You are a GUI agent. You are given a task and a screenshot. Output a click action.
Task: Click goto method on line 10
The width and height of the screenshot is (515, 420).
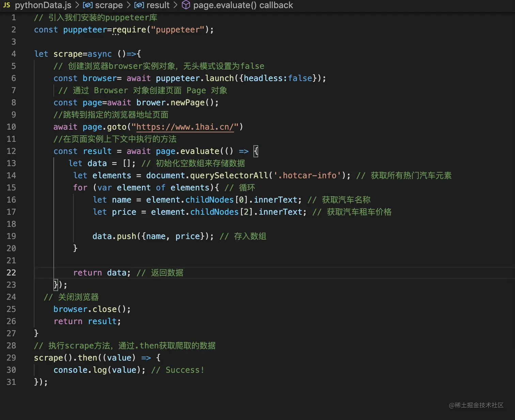click(117, 127)
